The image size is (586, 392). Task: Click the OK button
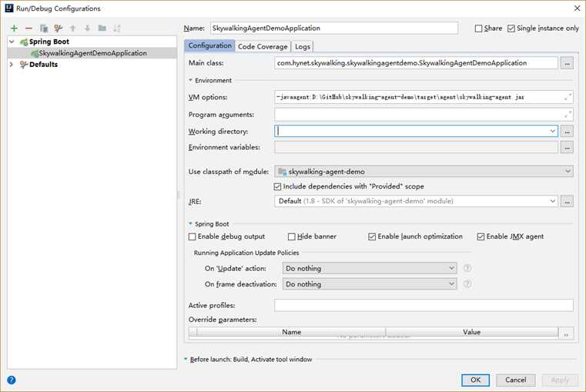[475, 380]
